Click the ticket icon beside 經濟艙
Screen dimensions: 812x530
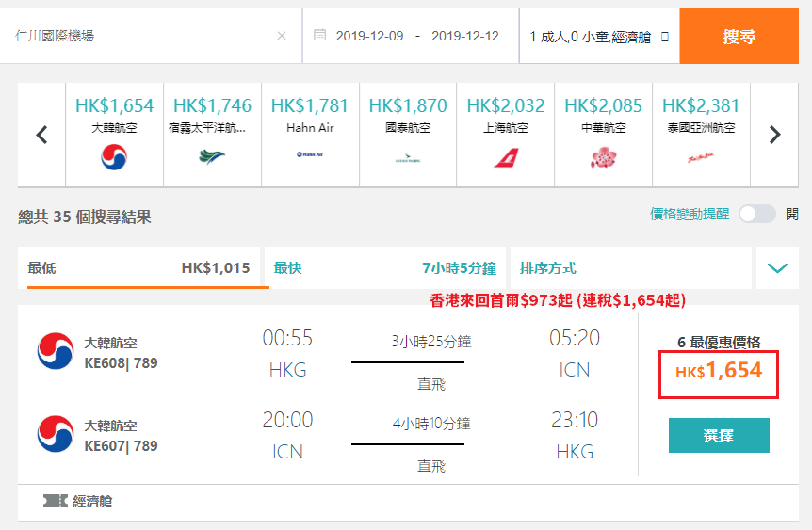tap(56, 501)
